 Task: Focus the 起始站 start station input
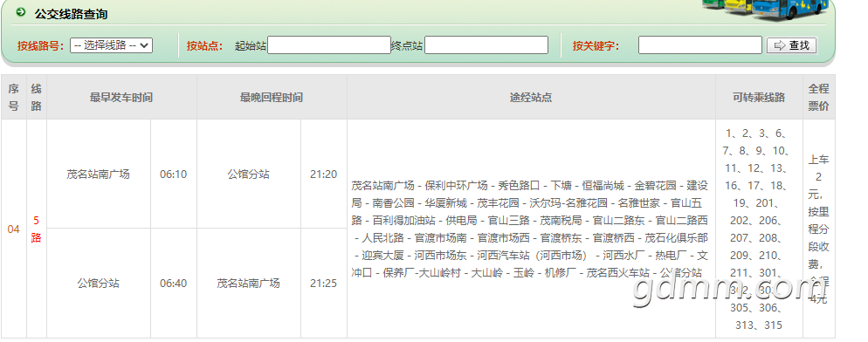point(329,45)
